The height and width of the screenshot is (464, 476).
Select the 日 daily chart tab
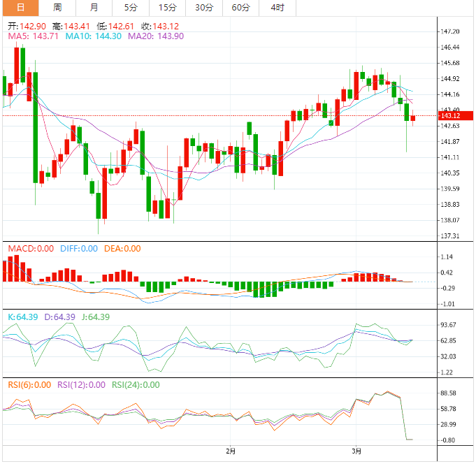pyautogui.click(x=21, y=8)
